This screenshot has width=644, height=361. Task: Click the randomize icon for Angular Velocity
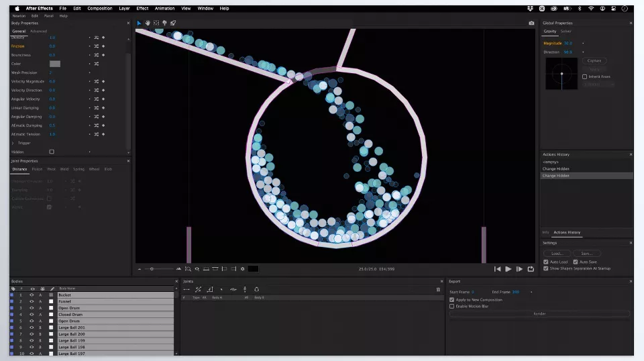97,99
